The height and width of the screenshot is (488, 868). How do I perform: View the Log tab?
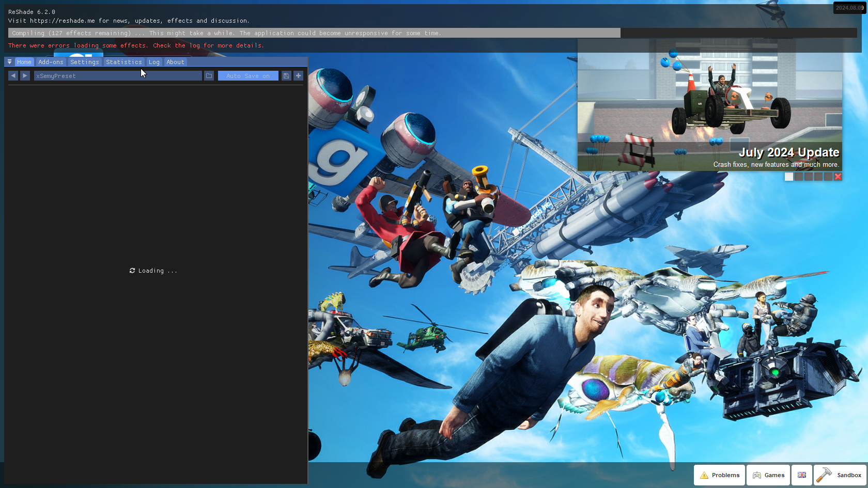click(154, 62)
